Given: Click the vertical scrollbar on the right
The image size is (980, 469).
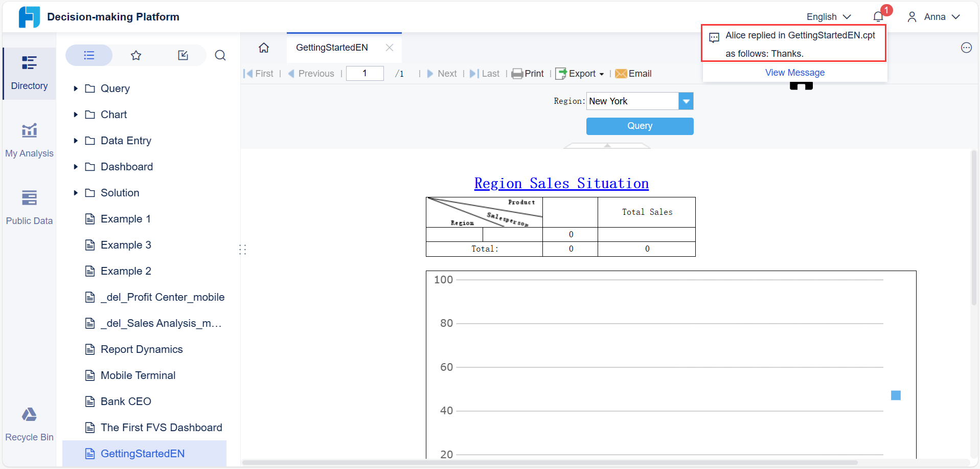Looking at the screenshot, I should click(x=974, y=228).
